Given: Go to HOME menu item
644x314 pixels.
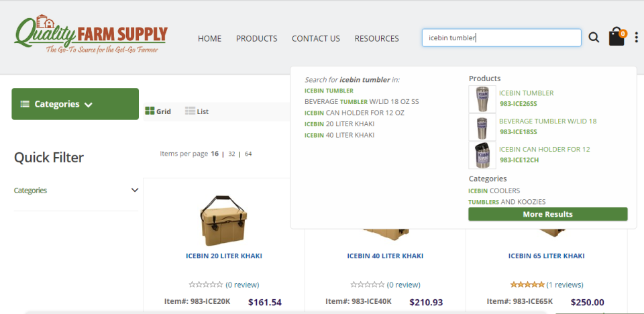Looking at the screenshot, I should click(209, 39).
